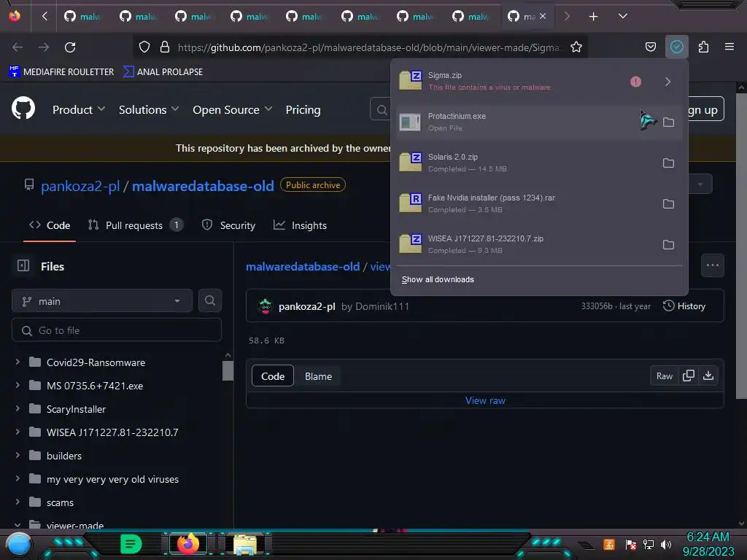Image resolution: width=747 pixels, height=560 pixels.
Task: Show Solaris 2.0.zip in folder
Action: [668, 163]
